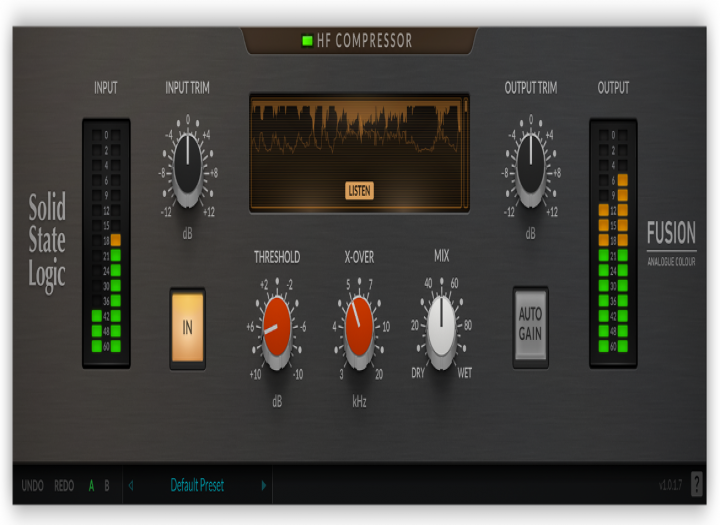This screenshot has height=525, width=720.
Task: Click the INPUT TRIM knob
Action: point(188,168)
